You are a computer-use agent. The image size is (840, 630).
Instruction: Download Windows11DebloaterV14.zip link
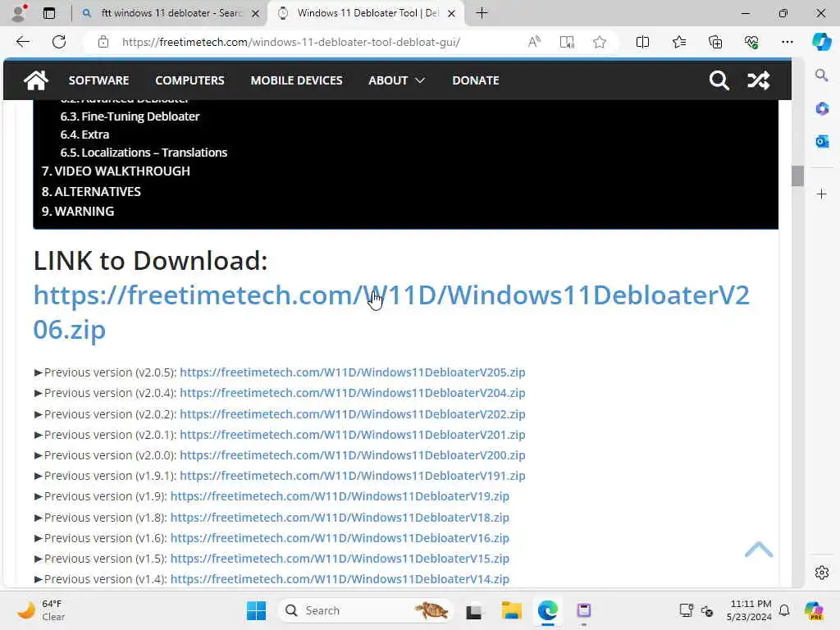340,579
